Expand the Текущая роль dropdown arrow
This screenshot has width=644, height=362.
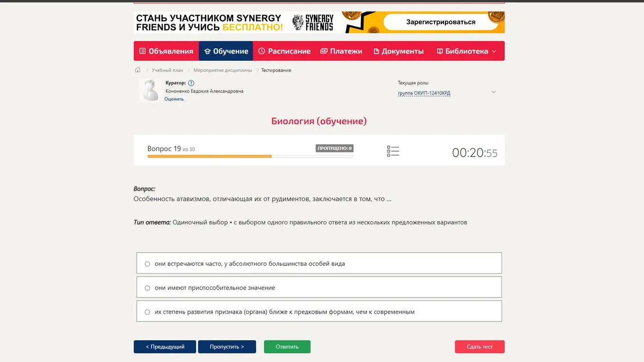pos(493,92)
